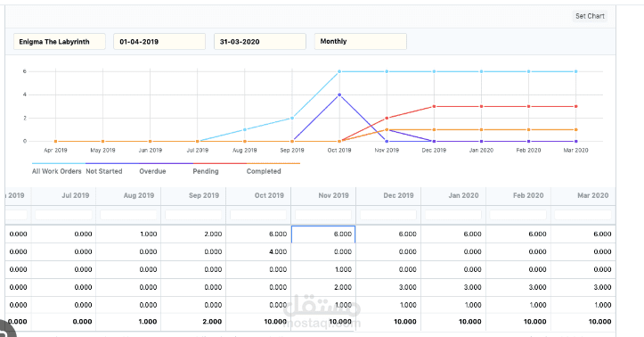The image size is (644, 337).
Task: Focus filter box under Aug 2019
Action: point(128,215)
